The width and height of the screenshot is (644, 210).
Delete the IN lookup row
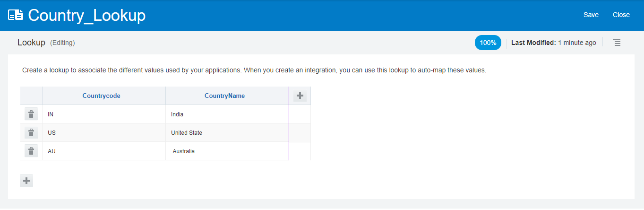pyautogui.click(x=31, y=114)
